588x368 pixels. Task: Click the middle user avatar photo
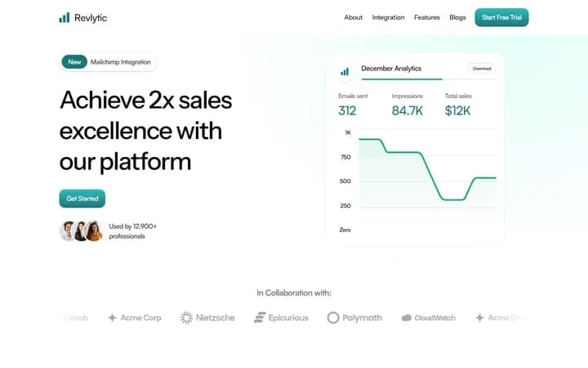pos(80,231)
